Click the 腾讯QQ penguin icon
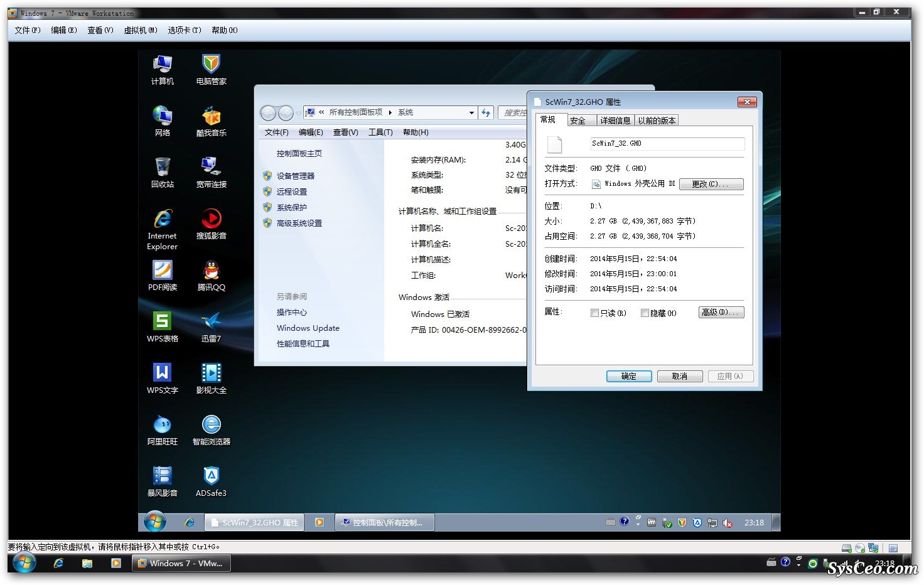Image resolution: width=924 pixels, height=585 pixels. point(212,276)
